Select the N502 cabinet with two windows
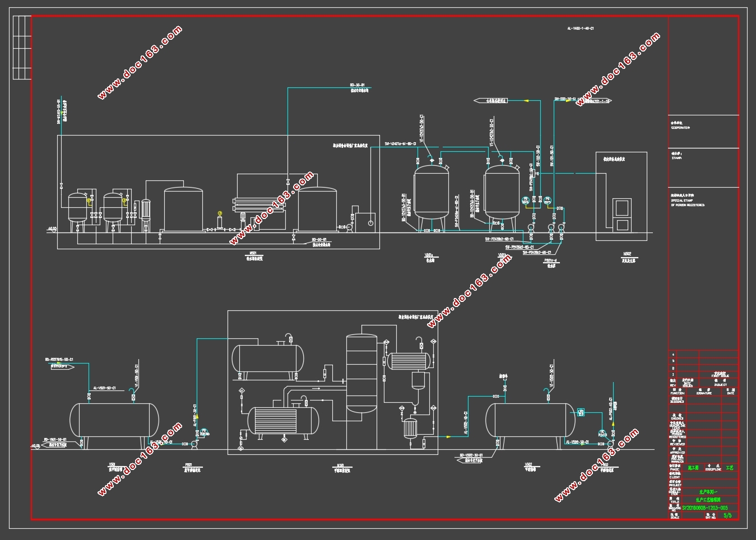The width and height of the screenshot is (756, 540). 623,214
